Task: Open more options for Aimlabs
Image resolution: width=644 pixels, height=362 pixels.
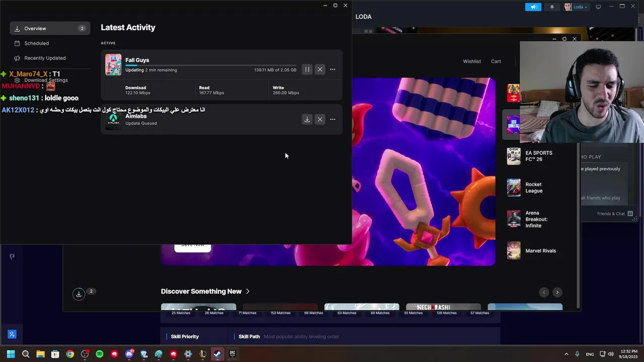Action: click(x=333, y=119)
